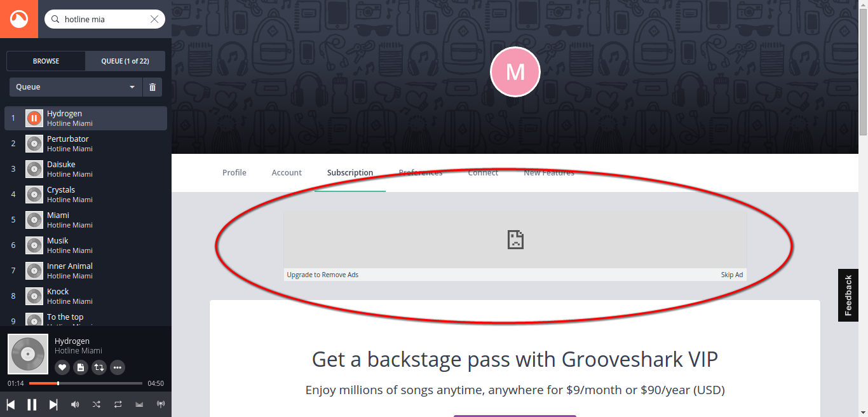This screenshot has height=417, width=868.
Task: Open the song lyrics document icon
Action: click(80, 367)
